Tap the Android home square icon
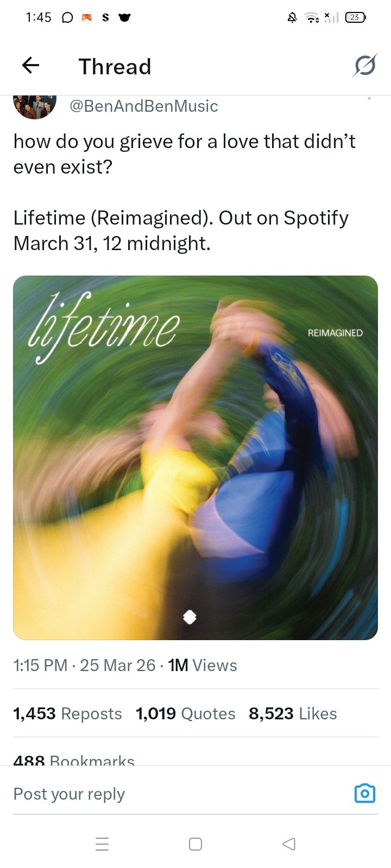 pyautogui.click(x=195, y=844)
